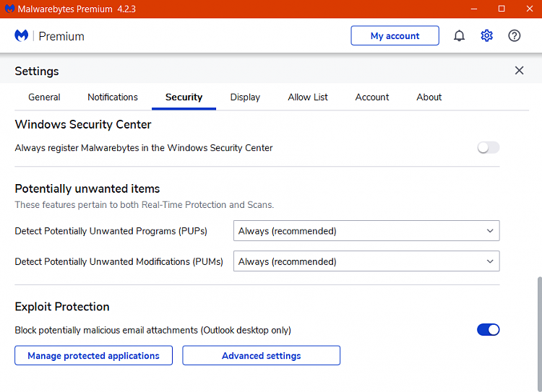Open the notifications bell icon
The height and width of the screenshot is (392, 542).
click(x=459, y=35)
